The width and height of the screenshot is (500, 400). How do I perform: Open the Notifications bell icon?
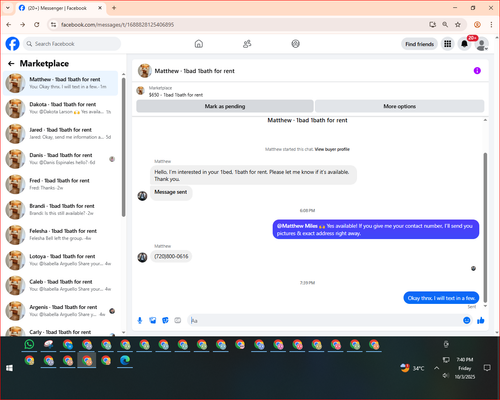click(464, 44)
